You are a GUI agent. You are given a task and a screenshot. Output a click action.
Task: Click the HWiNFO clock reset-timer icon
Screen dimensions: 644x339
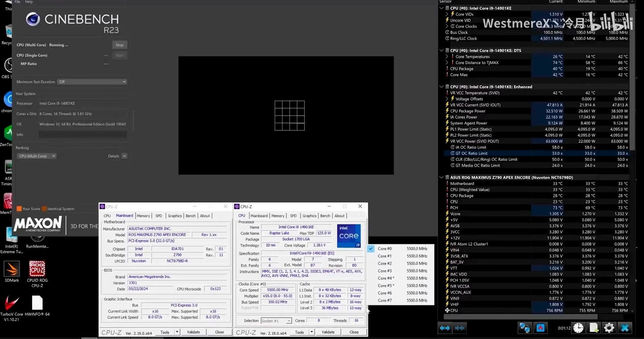coord(578,328)
